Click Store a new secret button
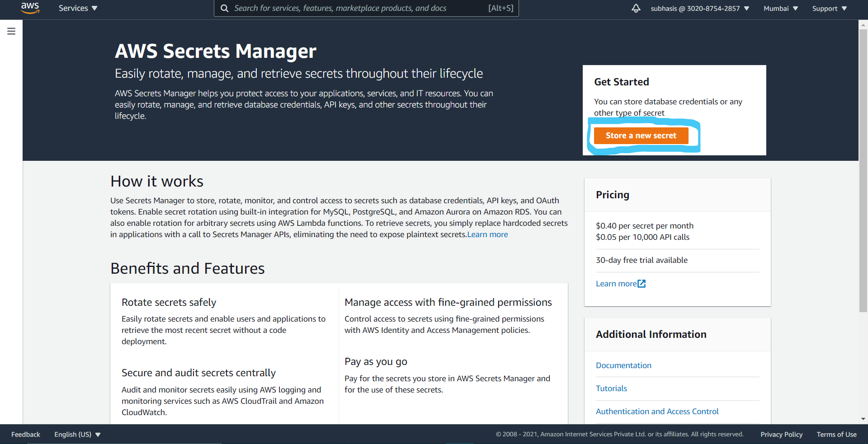 [641, 136]
